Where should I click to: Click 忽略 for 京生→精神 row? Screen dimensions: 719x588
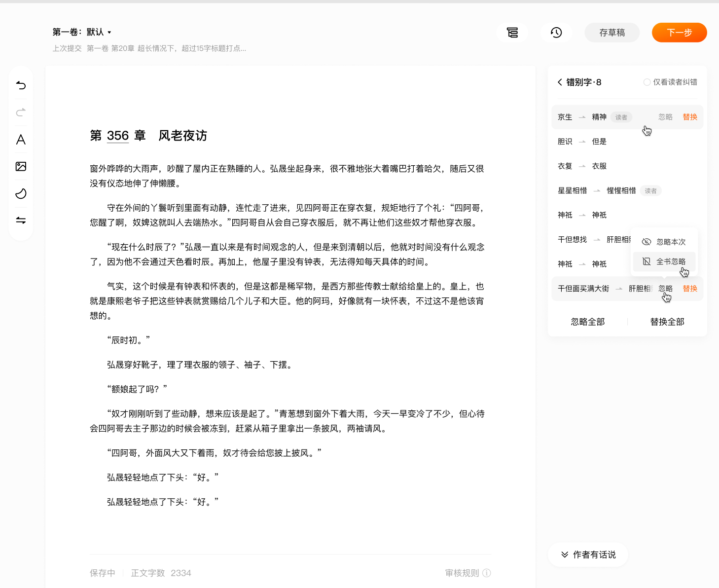point(665,117)
